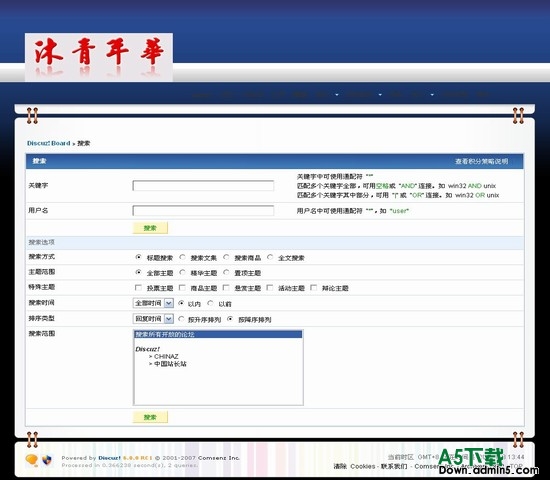Click the orange speech bubble footer icon
This screenshot has width=550, height=480.
[x=32, y=460]
